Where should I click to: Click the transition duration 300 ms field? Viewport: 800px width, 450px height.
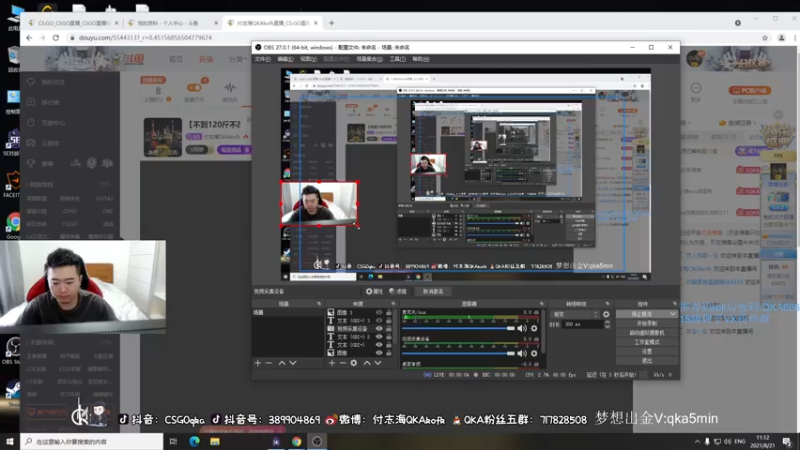coord(583,324)
